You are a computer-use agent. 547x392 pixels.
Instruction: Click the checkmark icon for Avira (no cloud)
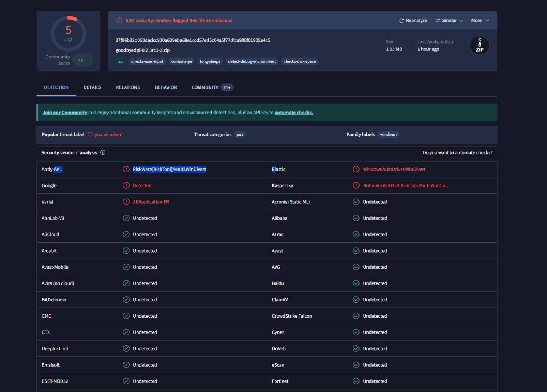(x=126, y=283)
